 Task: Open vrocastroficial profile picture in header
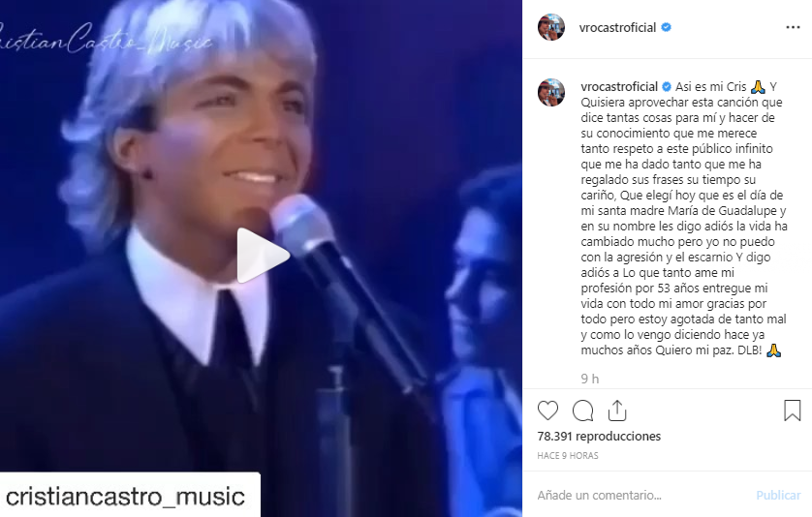click(551, 27)
